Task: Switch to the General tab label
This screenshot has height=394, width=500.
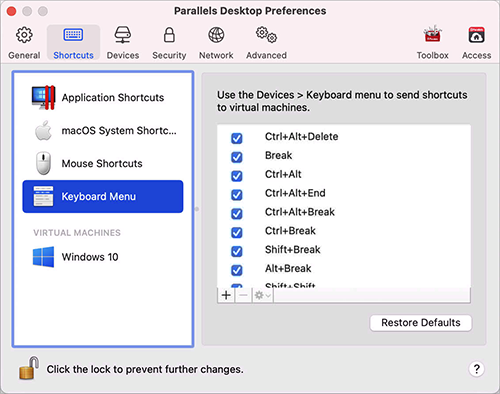Action: (24, 55)
